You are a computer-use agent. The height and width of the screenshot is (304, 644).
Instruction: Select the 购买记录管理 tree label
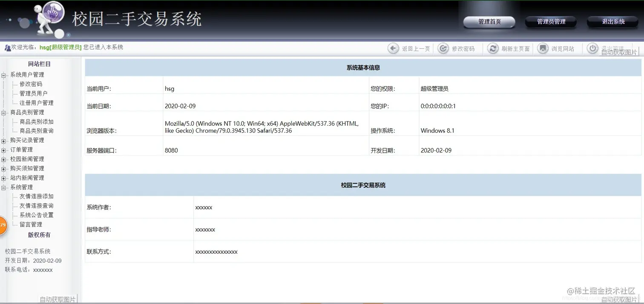tap(27, 140)
